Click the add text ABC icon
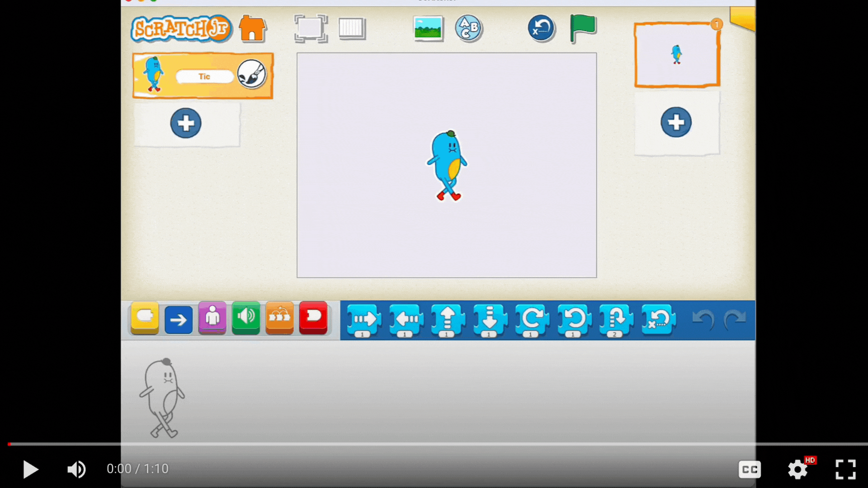 468,28
